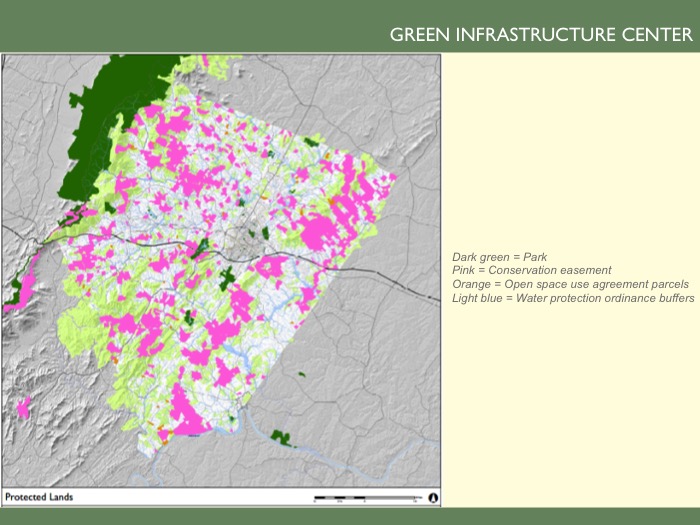700x525 pixels.
Task: Select the 'Protected Lands' map caption
Action: (39, 497)
